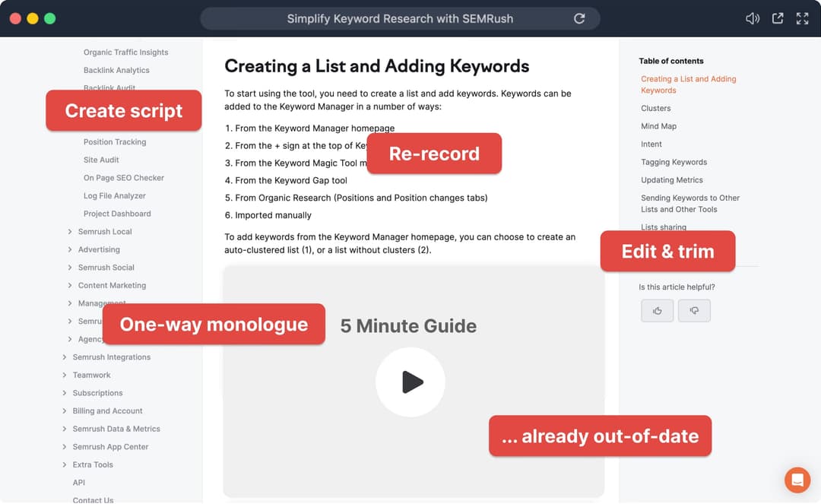The image size is (821, 504).
Task: Open the orange chat support widget
Action: [797, 480]
